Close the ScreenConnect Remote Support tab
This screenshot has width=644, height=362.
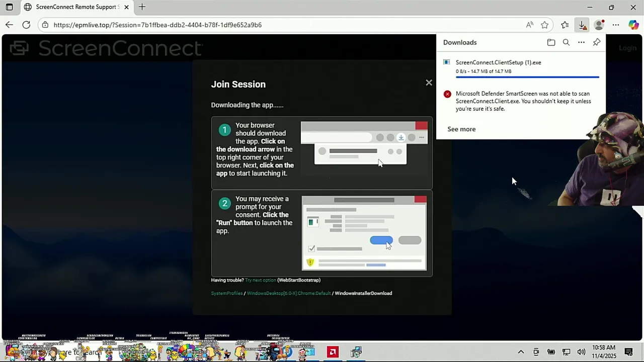(x=127, y=7)
